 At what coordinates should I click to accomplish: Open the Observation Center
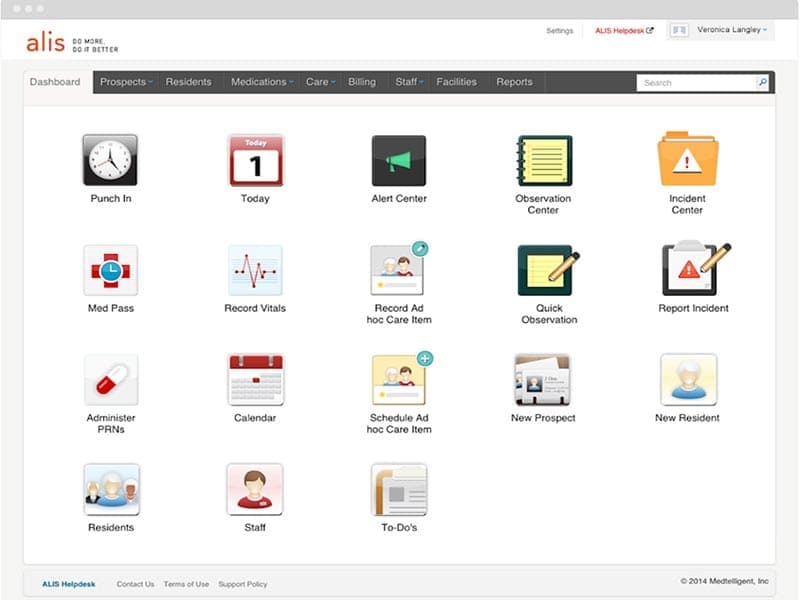click(543, 163)
